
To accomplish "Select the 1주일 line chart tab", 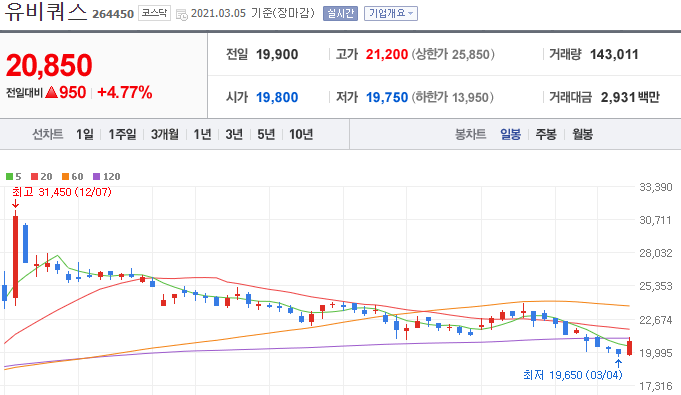I will [x=122, y=134].
